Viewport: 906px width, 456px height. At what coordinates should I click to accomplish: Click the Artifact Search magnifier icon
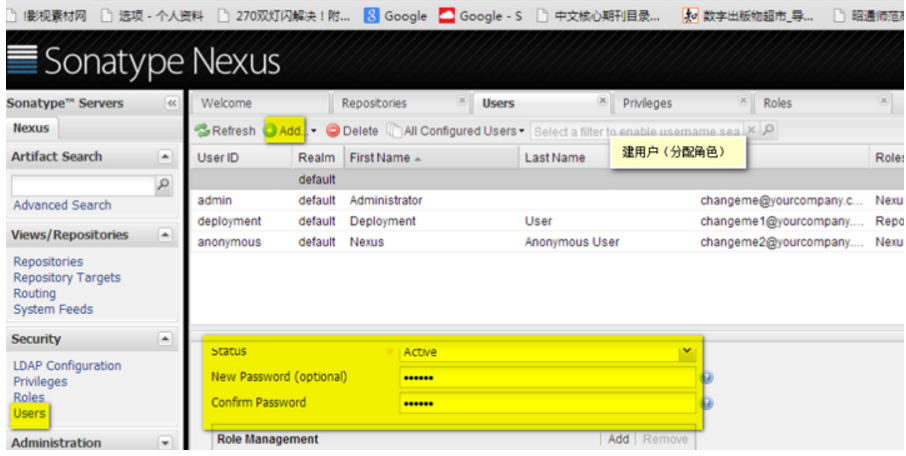click(x=164, y=185)
